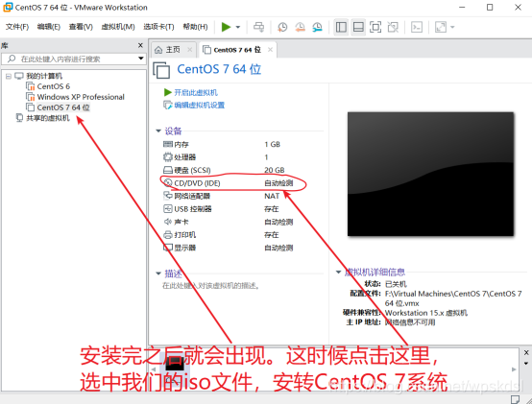532x404 pixels.
Task: Open the snapshot manager icon
Action: tap(317, 27)
